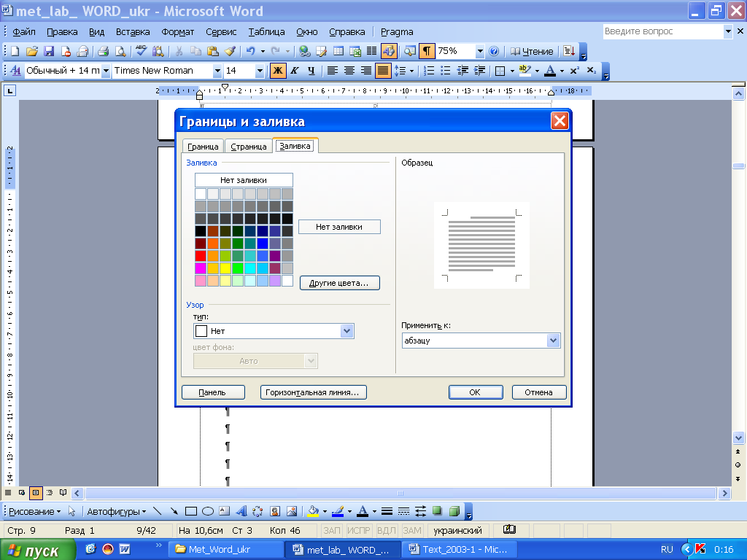Open the font size 14 dropdown

point(260,71)
